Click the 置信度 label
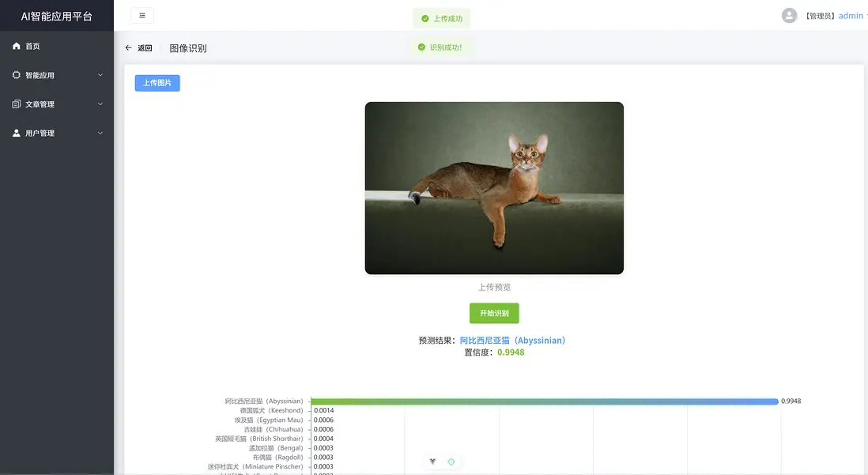 478,352
